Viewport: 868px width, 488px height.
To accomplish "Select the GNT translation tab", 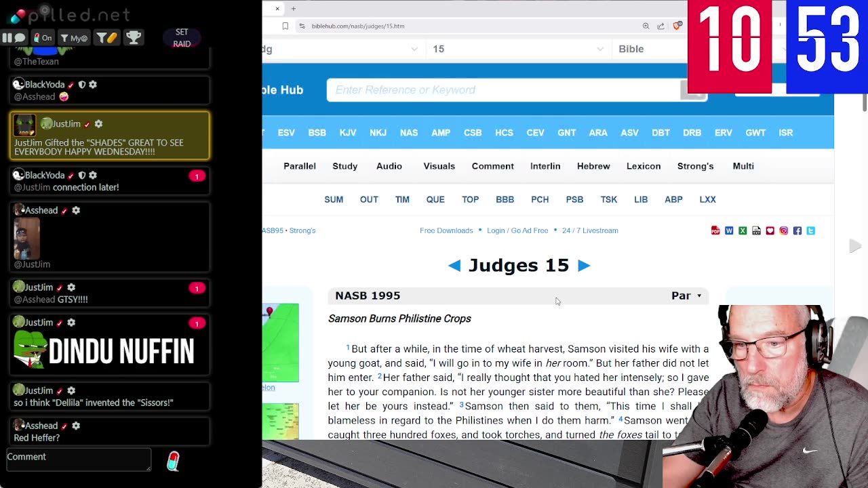I will 567,133.
